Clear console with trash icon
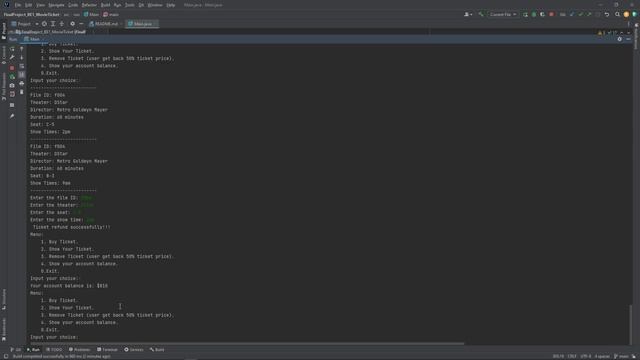 (x=22, y=92)
